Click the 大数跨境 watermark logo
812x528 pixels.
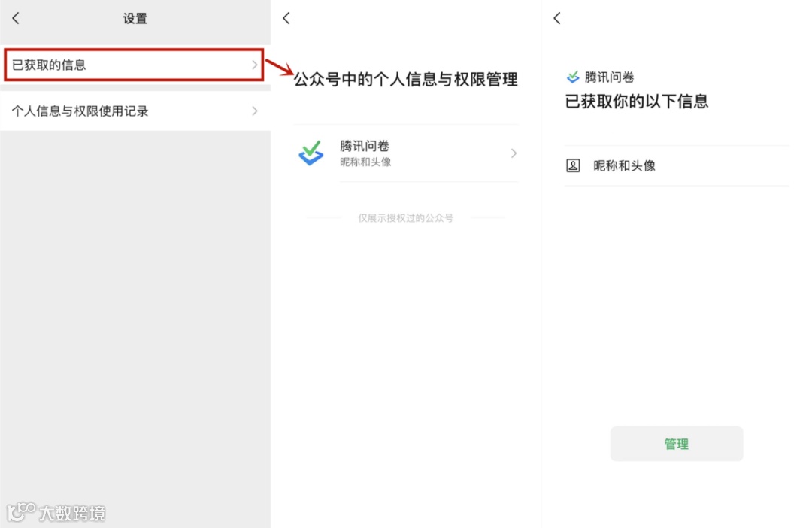[x=56, y=512]
